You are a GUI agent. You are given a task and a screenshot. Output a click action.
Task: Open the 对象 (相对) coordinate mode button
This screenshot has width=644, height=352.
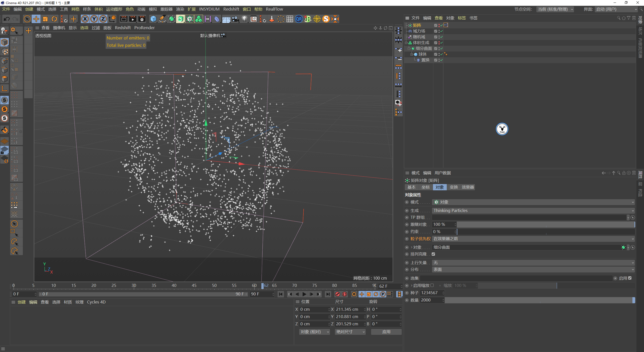(314, 332)
